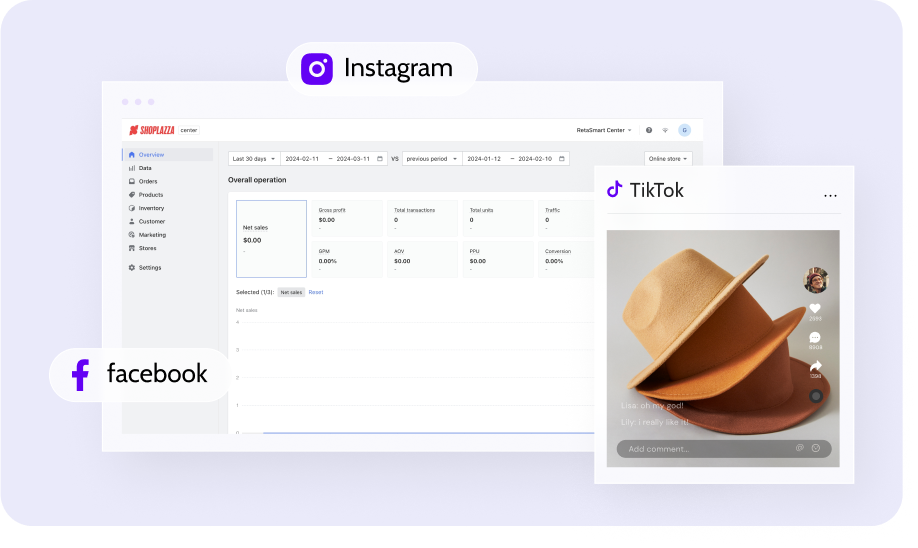Screen dimensions: 918x548
Task: Click the facebook label badge
Action: point(140,375)
